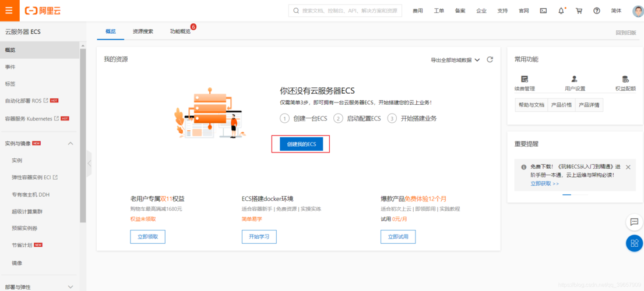This screenshot has width=644, height=291.
Task: Click the 开始学习 button
Action: [x=259, y=237]
